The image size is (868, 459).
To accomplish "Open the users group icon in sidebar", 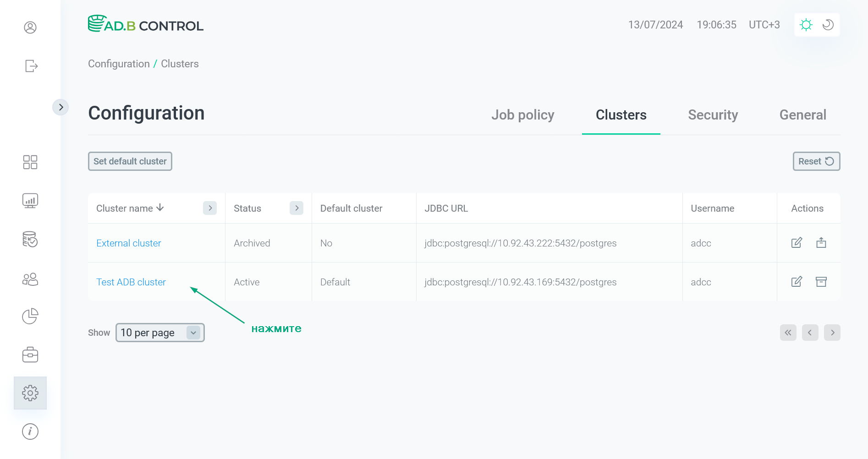I will (x=30, y=279).
